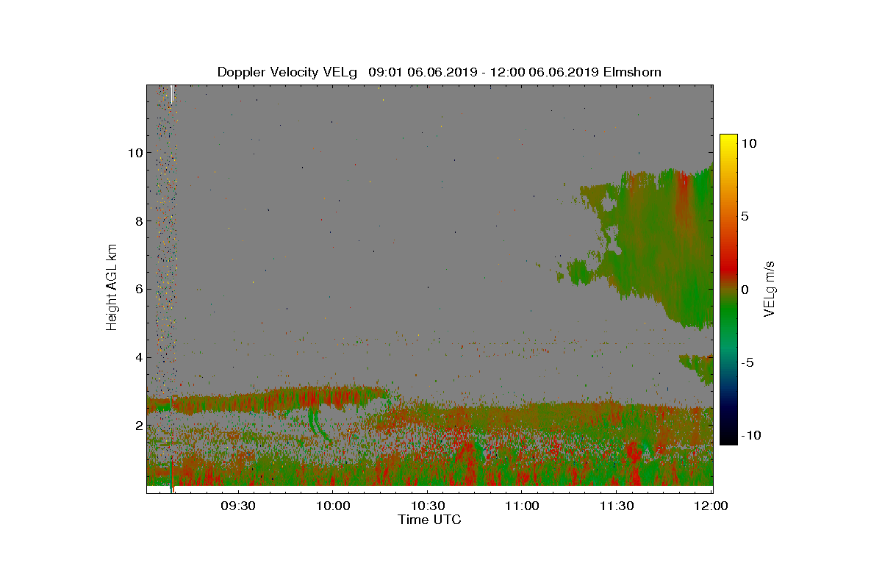
Task: Click the colorbar value -10
Action: [750, 435]
